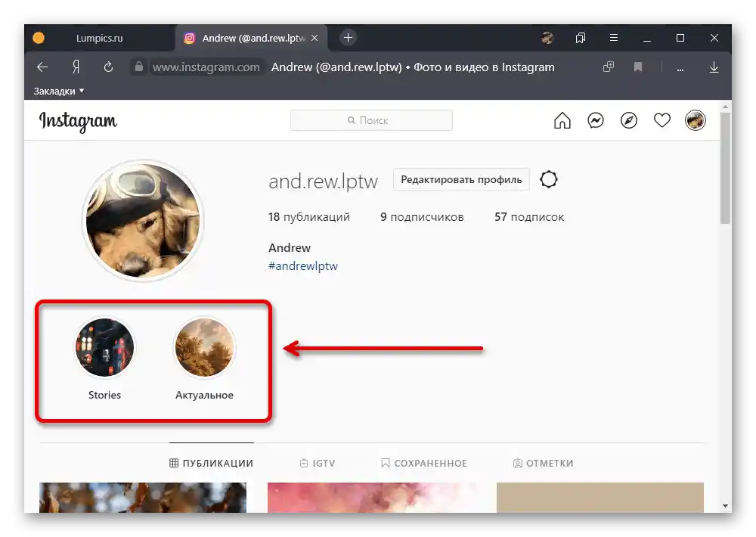
Task: Open the three-dots page menu in address bar
Action: pos(680,69)
